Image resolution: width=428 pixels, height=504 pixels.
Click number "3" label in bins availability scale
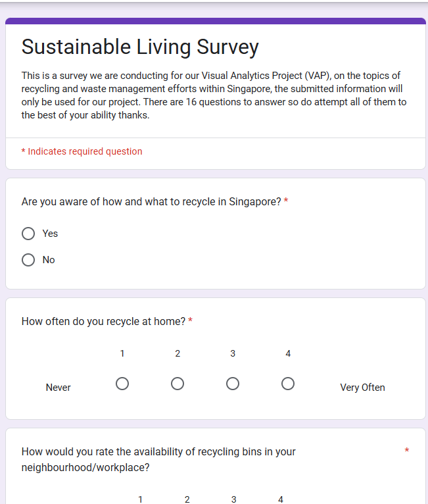click(x=234, y=499)
